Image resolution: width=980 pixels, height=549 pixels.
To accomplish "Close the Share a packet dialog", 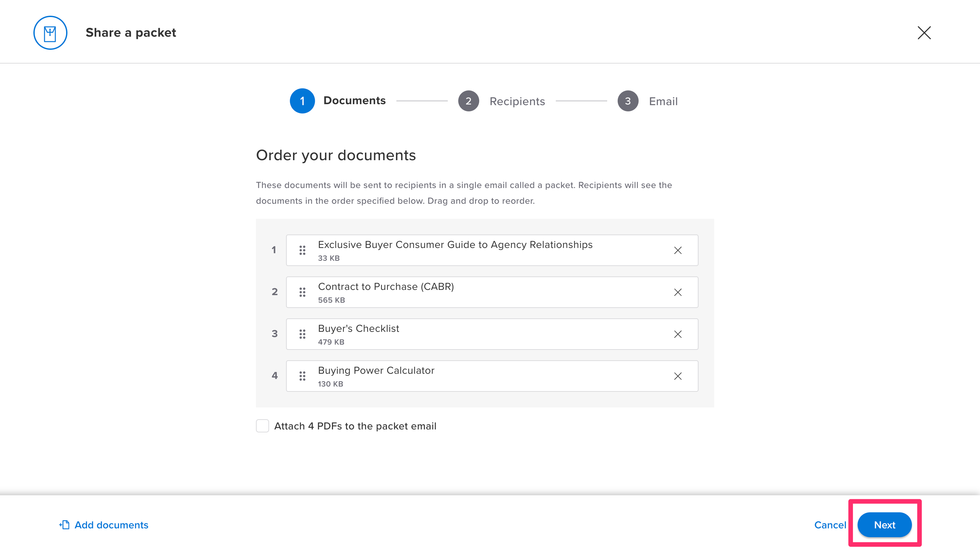I will point(924,33).
